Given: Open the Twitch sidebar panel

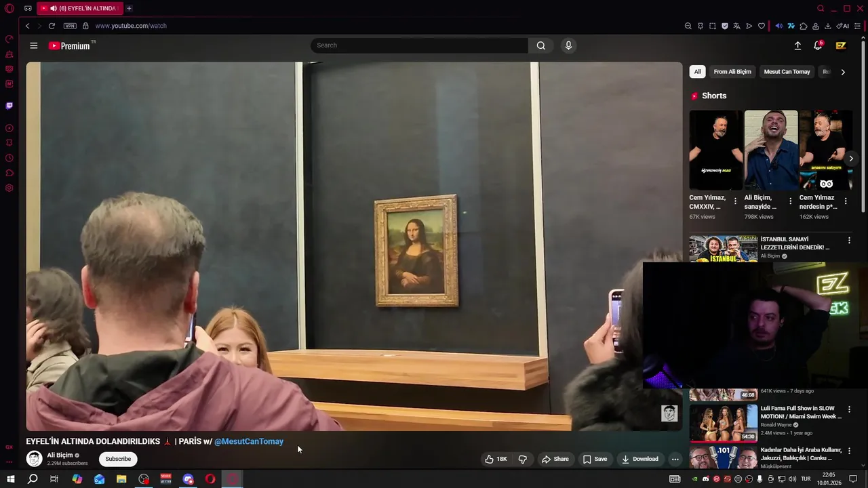Looking at the screenshot, I should pos(9,106).
